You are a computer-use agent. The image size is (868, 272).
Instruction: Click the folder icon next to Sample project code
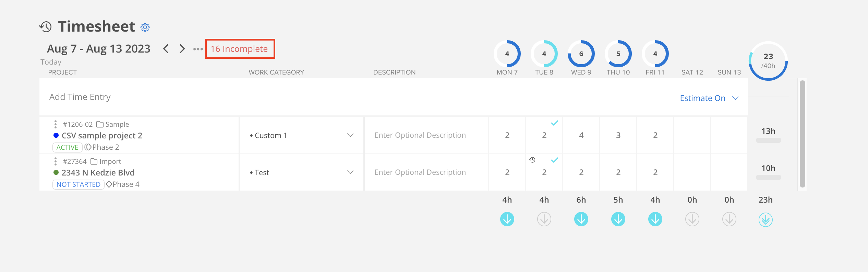click(99, 124)
